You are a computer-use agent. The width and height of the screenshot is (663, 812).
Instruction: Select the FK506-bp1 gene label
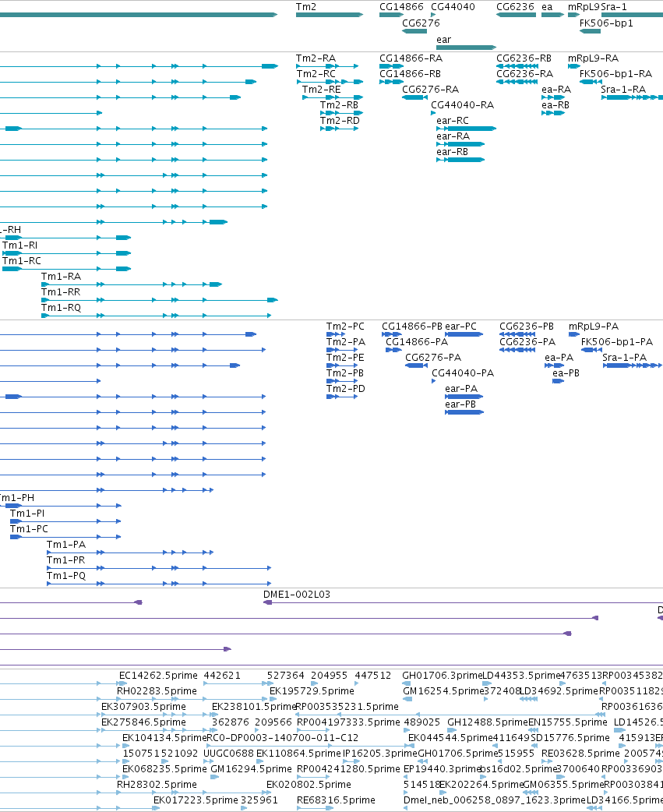pos(606,23)
